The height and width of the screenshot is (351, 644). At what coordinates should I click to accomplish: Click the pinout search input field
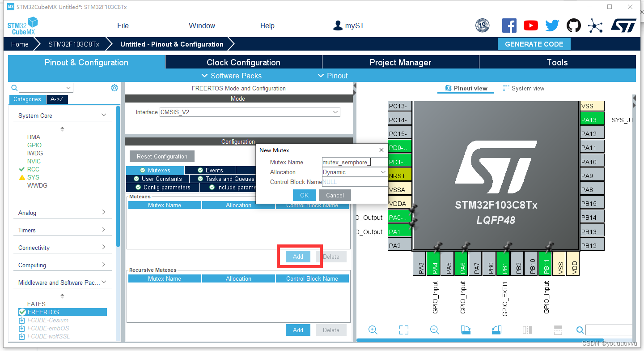609,330
